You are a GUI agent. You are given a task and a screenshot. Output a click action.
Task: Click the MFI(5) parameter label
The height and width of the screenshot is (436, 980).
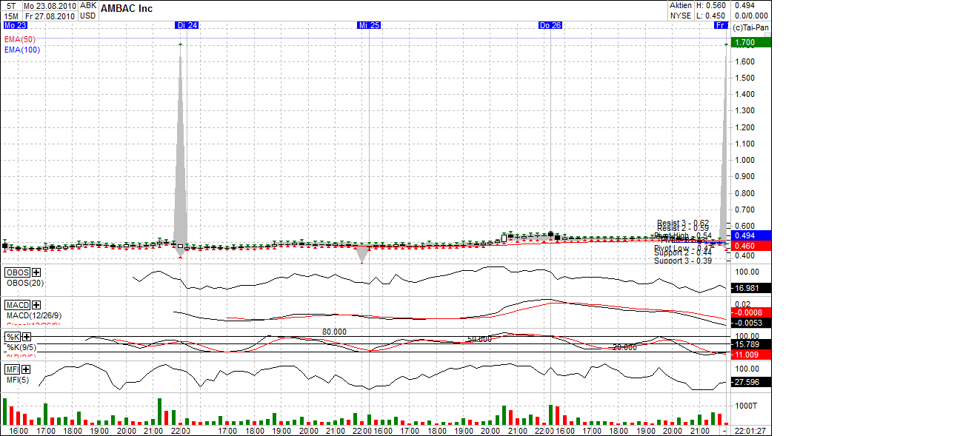[x=19, y=379]
